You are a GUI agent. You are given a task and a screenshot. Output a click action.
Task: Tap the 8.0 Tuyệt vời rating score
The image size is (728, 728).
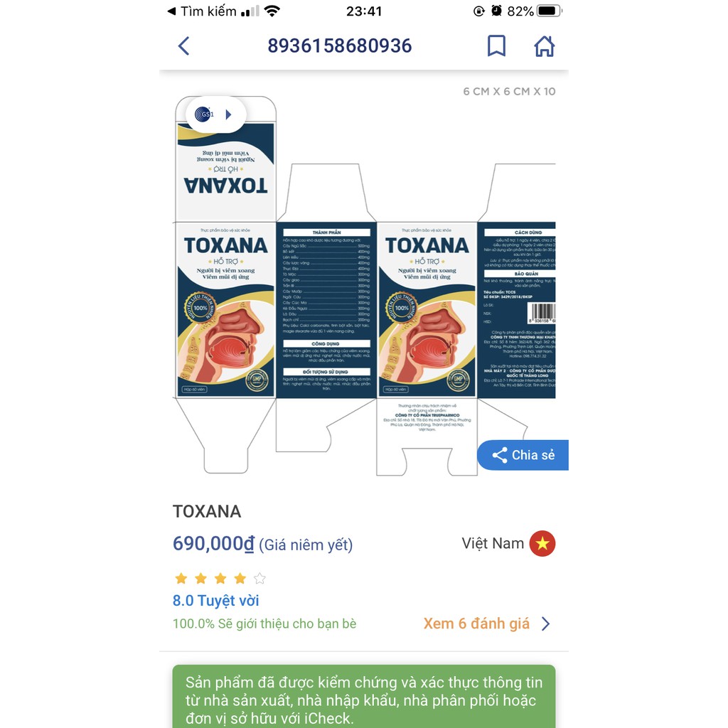tap(216, 600)
